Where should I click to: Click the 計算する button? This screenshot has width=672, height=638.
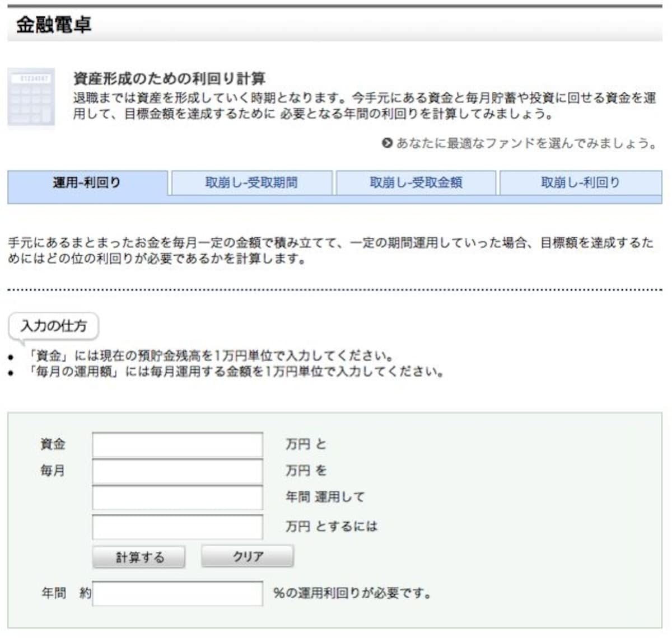coord(139,557)
